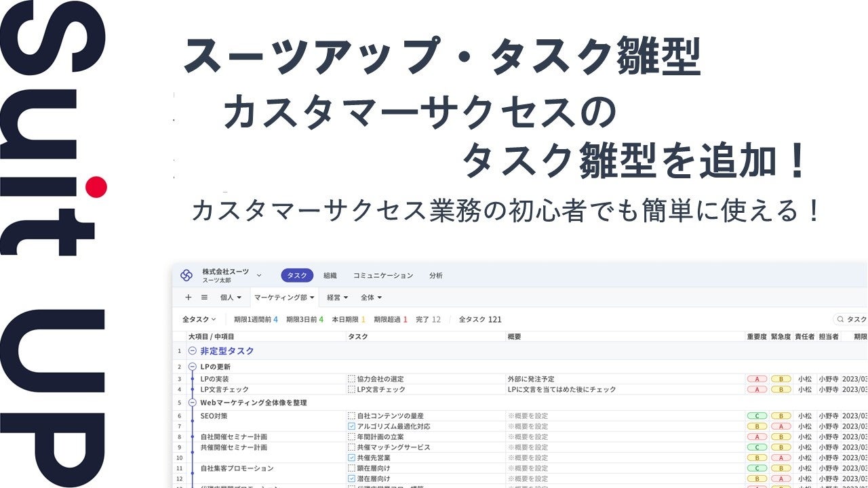This screenshot has width=868, height=488.
Task: Collapse the Webマーケティング全体像を整理 section
Action: [x=192, y=403]
